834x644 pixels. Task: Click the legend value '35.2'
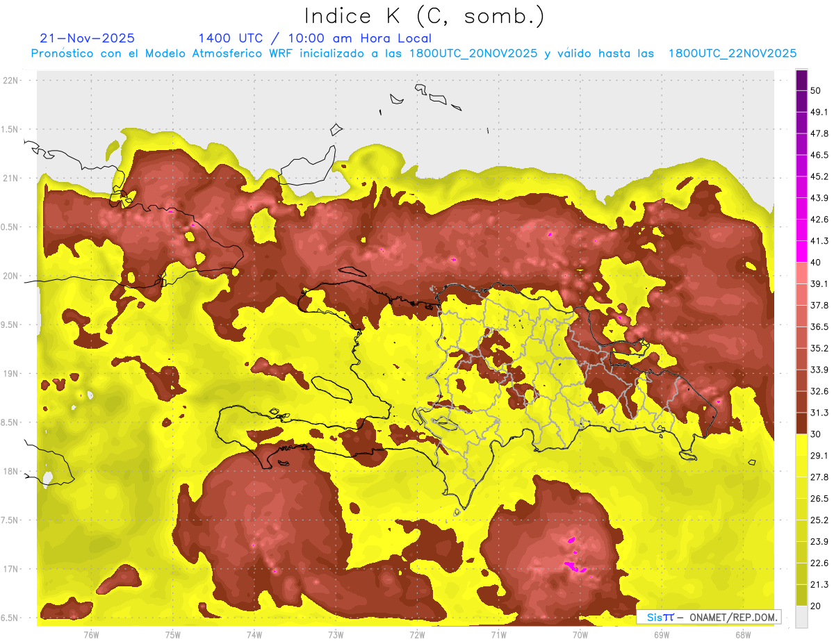point(819,348)
